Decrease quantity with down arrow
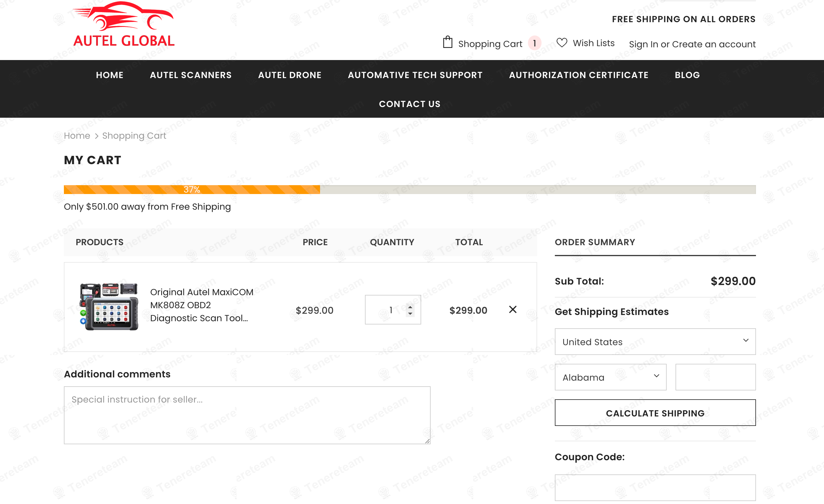The height and width of the screenshot is (504, 824). (410, 314)
